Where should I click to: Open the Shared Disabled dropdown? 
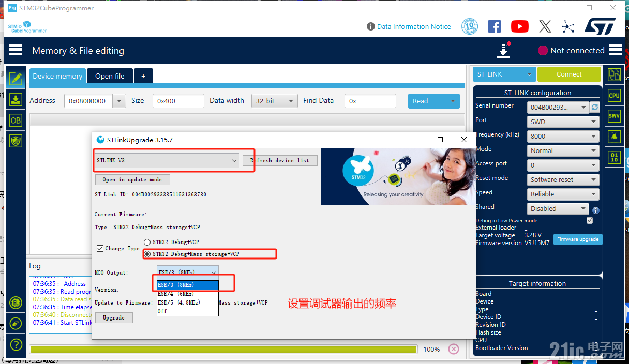(558, 208)
